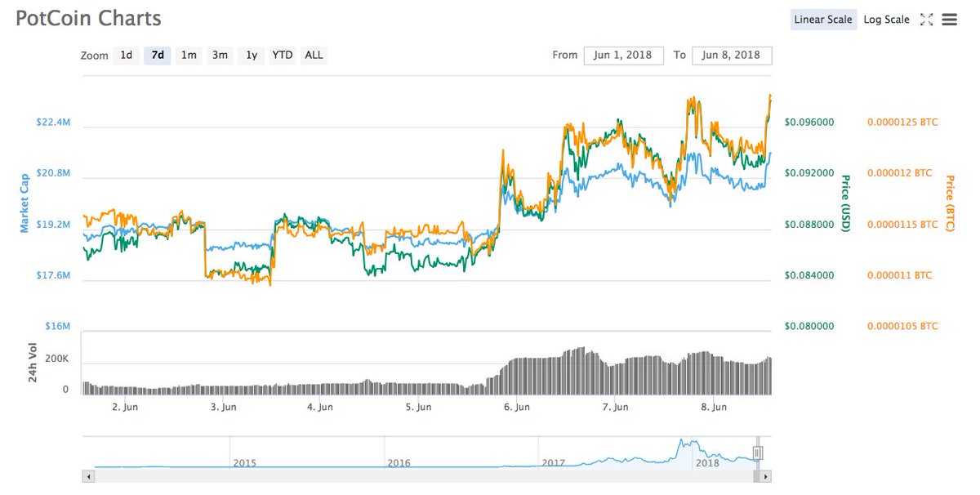Click the $0.080000 USD price label
The width and height of the screenshot is (980, 495).
[809, 326]
